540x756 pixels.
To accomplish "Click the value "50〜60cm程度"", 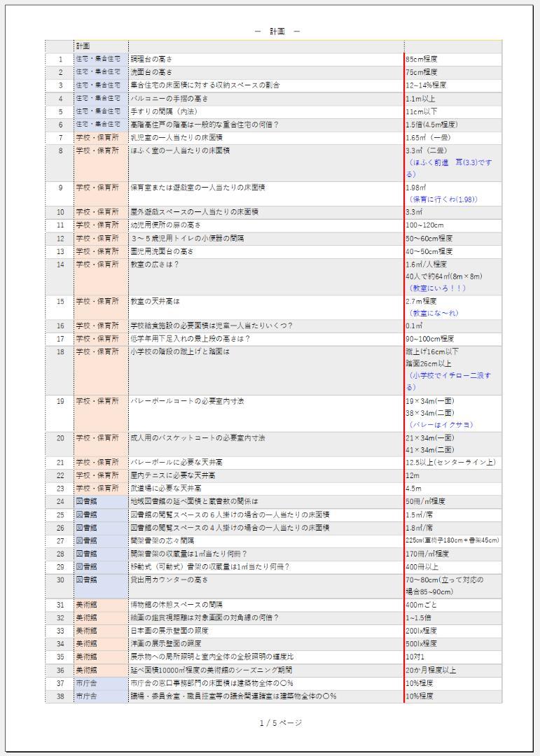I will click(x=429, y=239).
